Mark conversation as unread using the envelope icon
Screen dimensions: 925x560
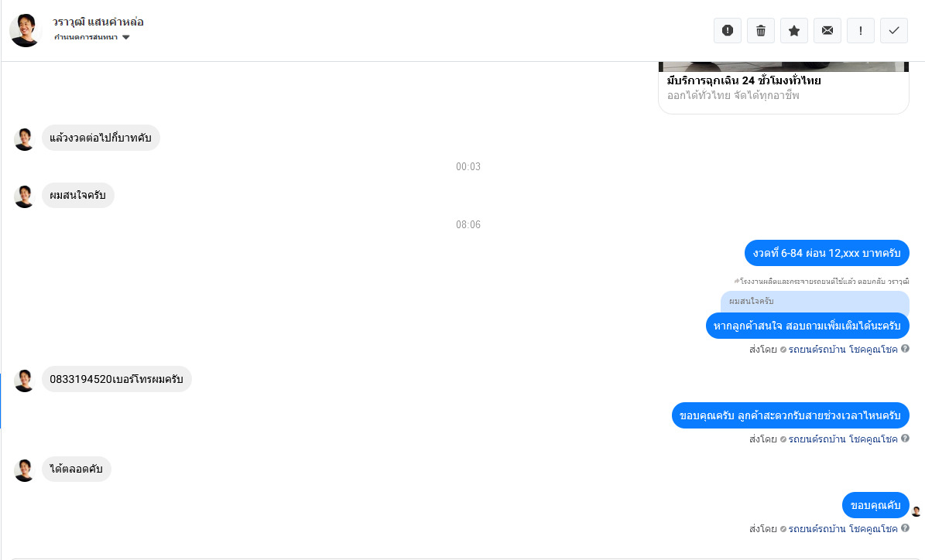click(827, 31)
